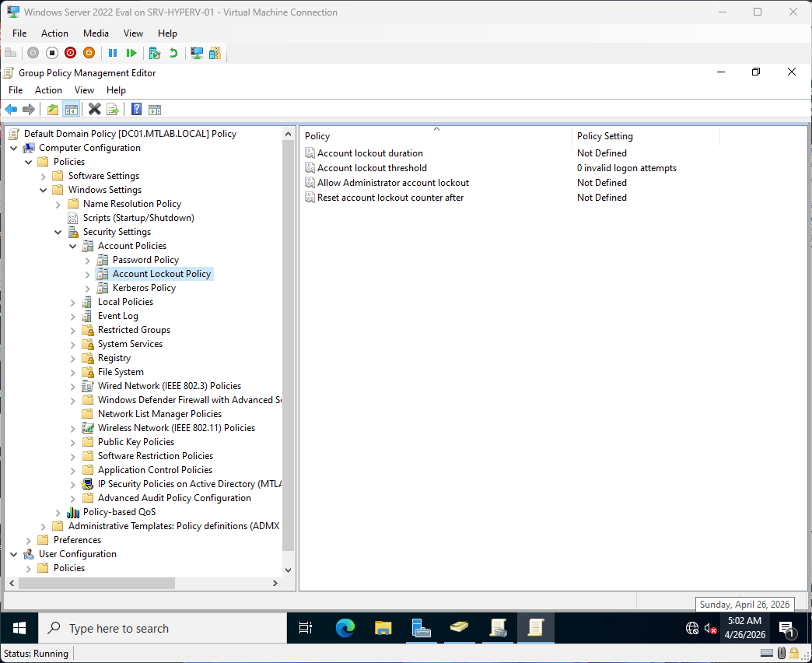Image resolution: width=812 pixels, height=663 pixels.
Task: Click the Share VM resources icon
Action: click(215, 53)
